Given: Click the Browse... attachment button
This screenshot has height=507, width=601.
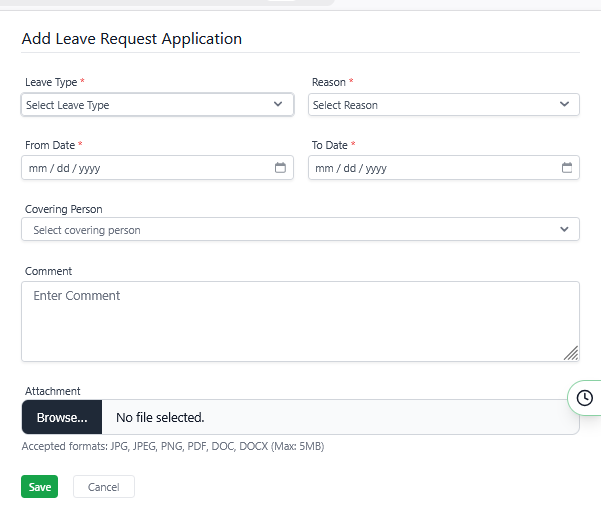Looking at the screenshot, I should point(62,417).
